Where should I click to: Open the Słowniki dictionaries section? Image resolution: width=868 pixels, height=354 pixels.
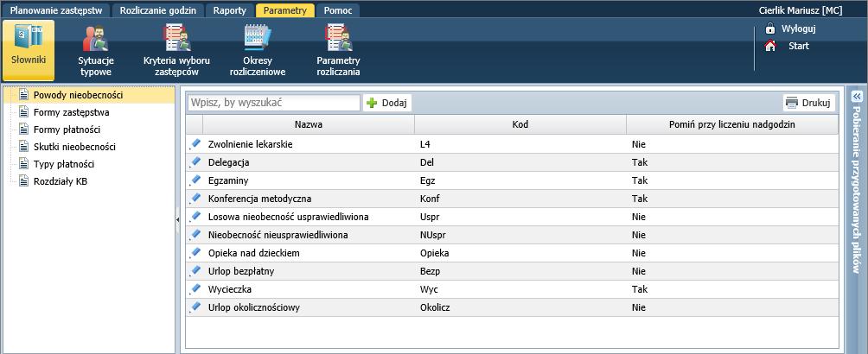point(29,50)
